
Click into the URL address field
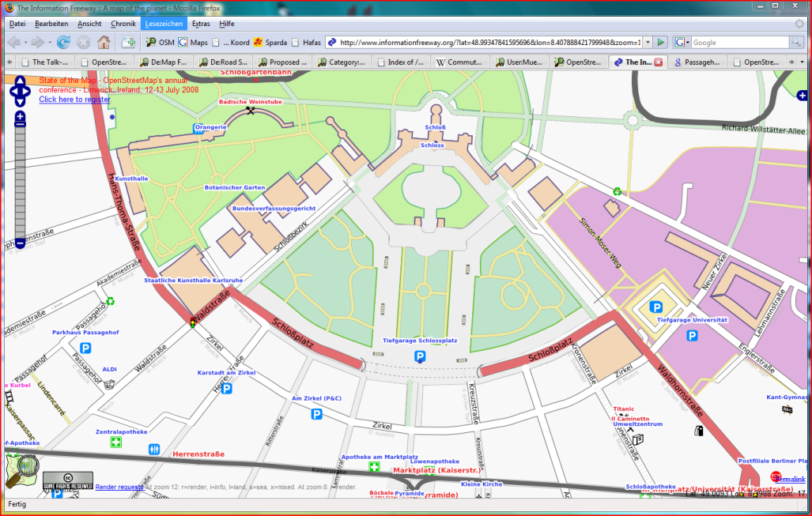[x=489, y=43]
